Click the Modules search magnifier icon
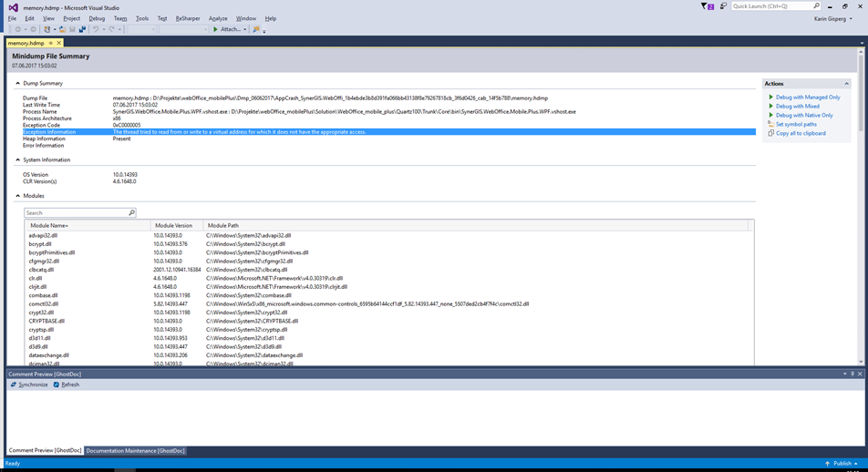Viewport: 868px width, 472px height. 131,212
